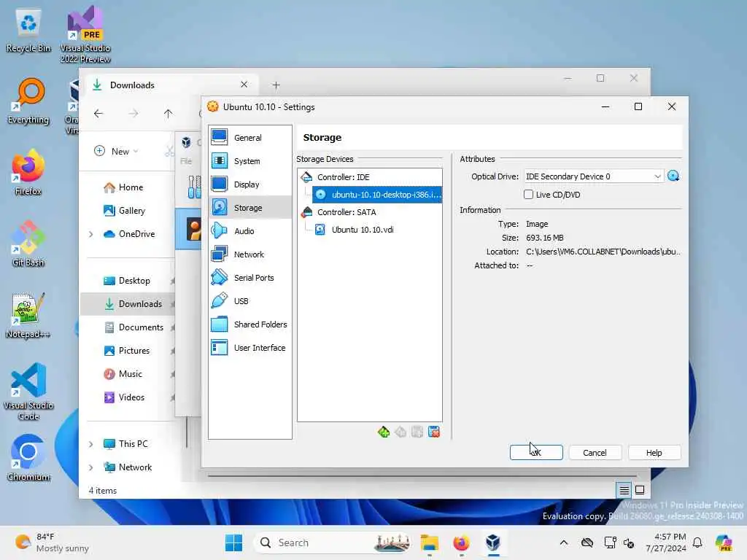Go up one folder in Explorer
The width and height of the screenshot is (747, 560).
(x=169, y=113)
